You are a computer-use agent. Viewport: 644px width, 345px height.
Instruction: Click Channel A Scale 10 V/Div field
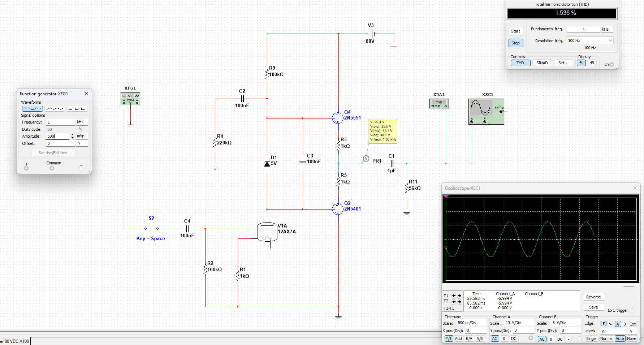[x=519, y=323]
